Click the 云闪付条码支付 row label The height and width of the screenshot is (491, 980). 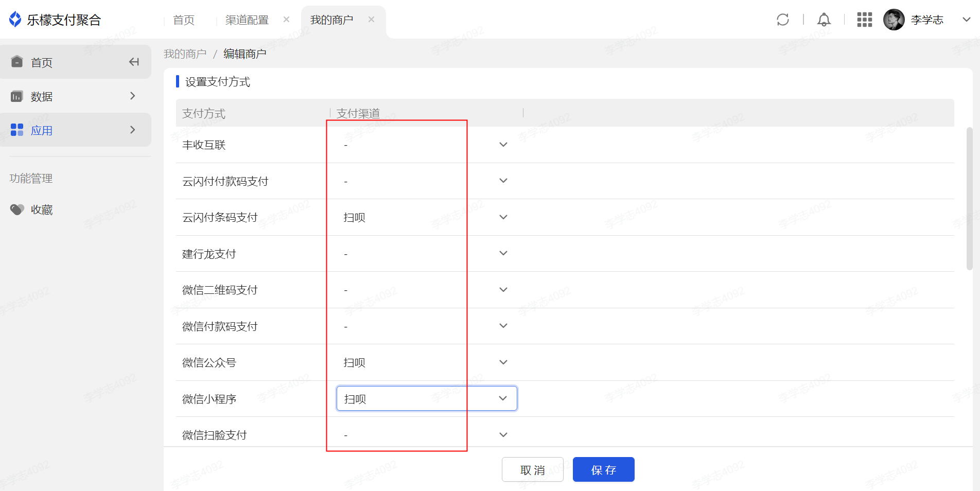point(220,217)
